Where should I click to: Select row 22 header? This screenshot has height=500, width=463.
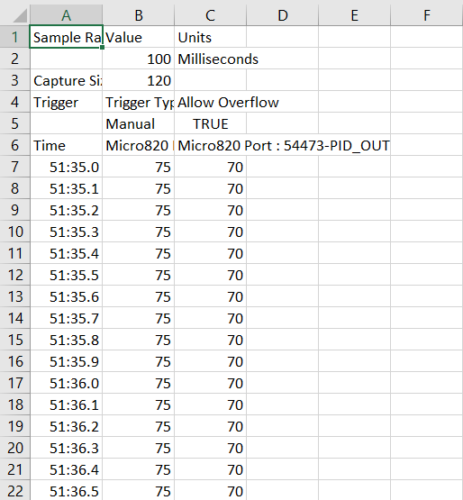(x=15, y=491)
